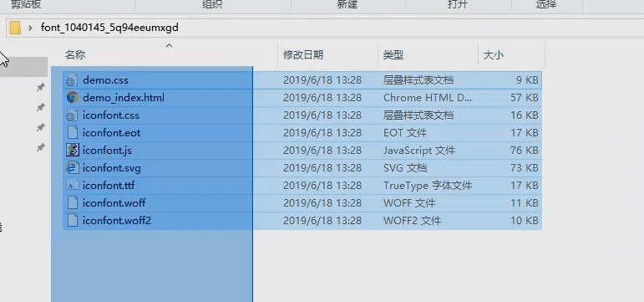The image size is (644, 302).
Task: Sort files by 修改日期 column header
Action: 303,54
